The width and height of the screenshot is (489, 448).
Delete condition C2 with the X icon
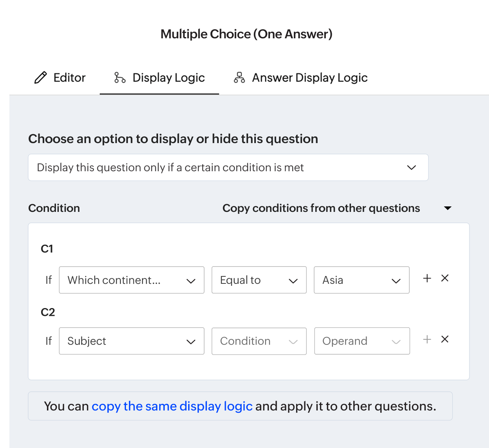coord(445,339)
